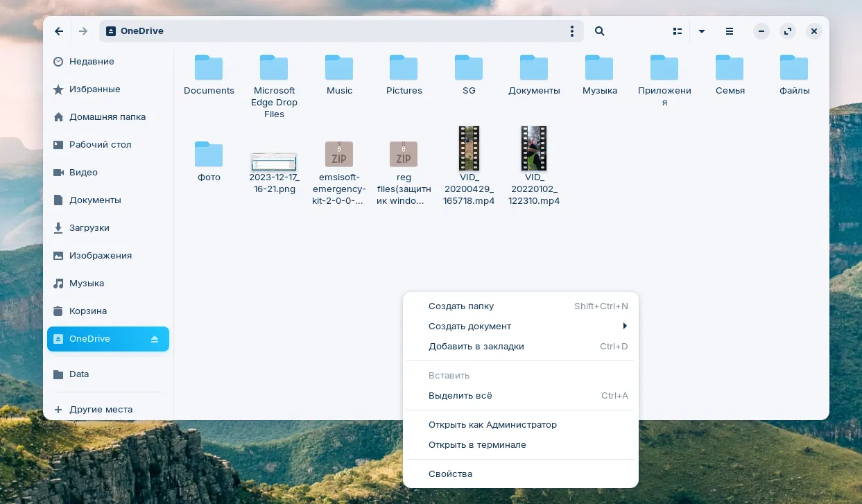This screenshot has height=504, width=862.
Task: Open Рабочий стол in the sidebar
Action: pyautogui.click(x=108, y=145)
